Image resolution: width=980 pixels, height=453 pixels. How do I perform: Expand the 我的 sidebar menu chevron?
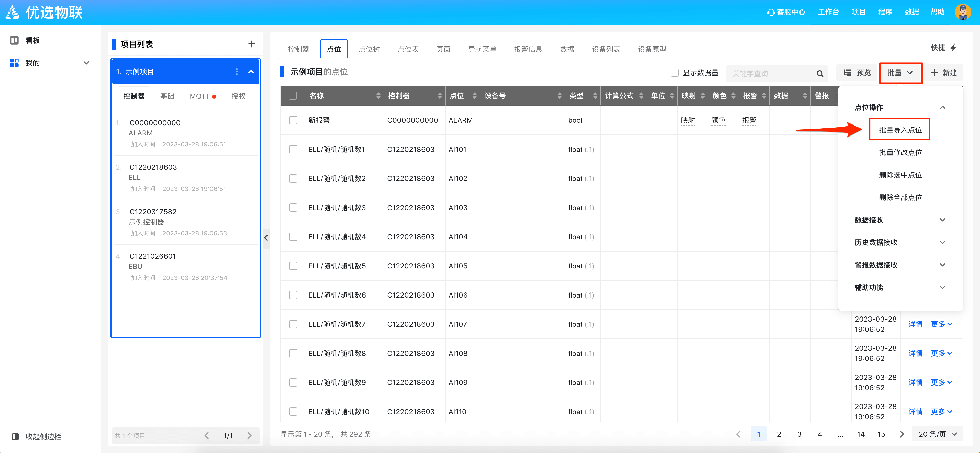(86, 63)
